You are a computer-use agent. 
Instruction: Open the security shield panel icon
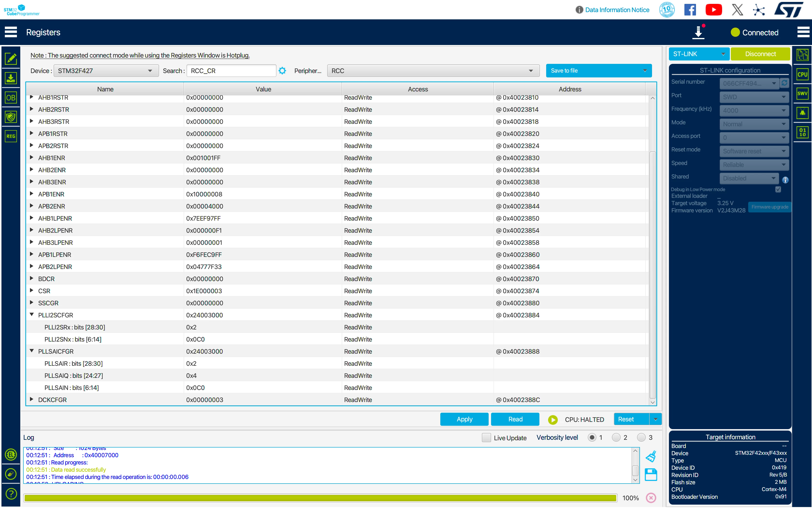pyautogui.click(x=11, y=117)
